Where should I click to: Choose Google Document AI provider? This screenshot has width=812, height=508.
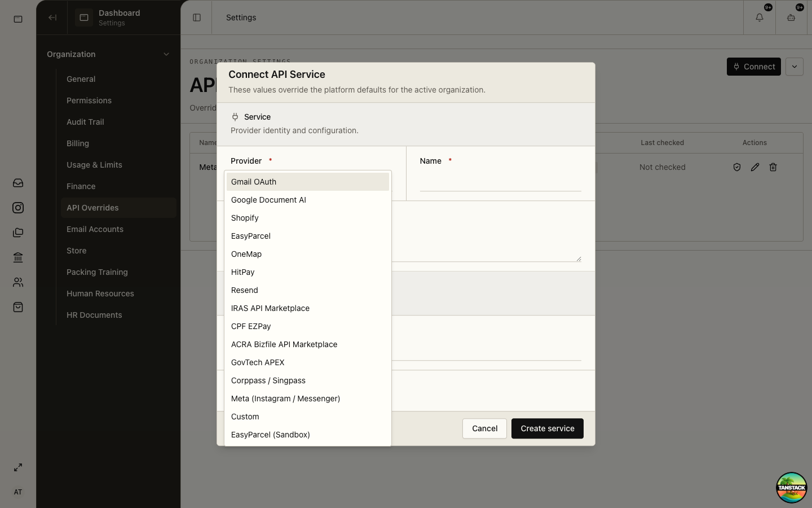[x=308, y=200]
